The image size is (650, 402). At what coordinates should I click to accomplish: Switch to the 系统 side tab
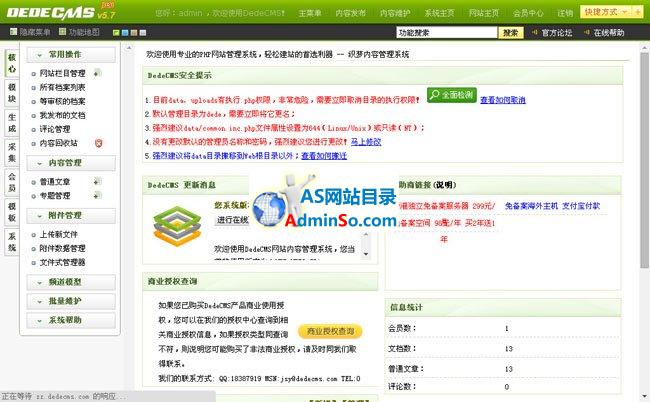12,242
